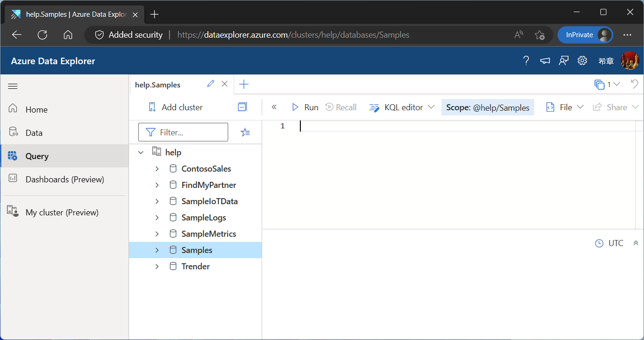The image size is (644, 340).
Task: Collapse the help cluster node
Action: coord(141,152)
